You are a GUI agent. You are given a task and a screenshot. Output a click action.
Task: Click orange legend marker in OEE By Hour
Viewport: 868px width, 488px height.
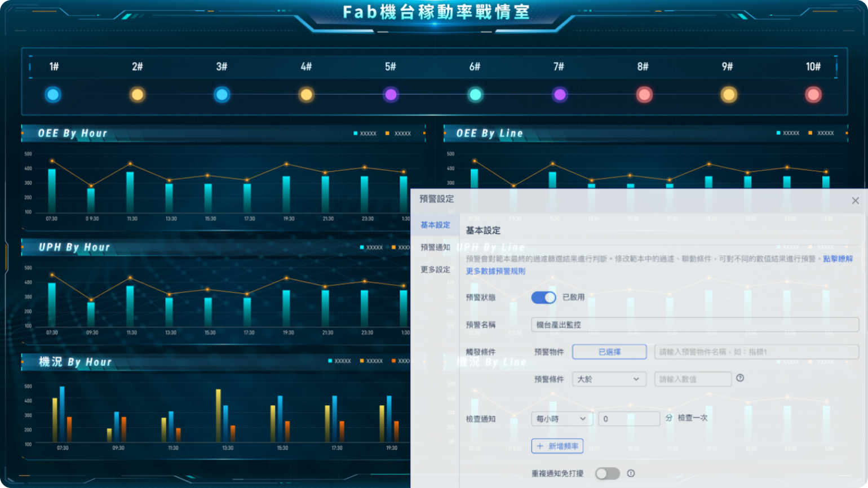pyautogui.click(x=387, y=134)
